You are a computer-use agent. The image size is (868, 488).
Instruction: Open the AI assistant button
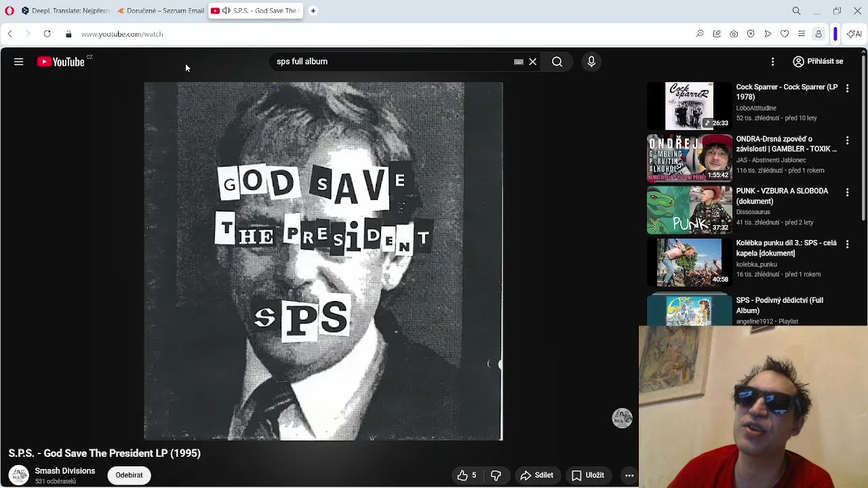[x=854, y=34]
